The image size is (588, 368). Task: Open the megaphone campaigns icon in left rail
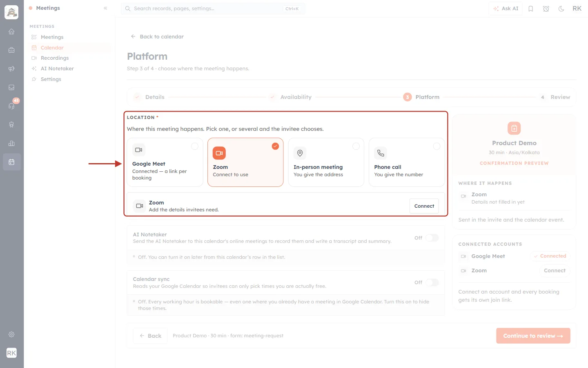tap(11, 69)
